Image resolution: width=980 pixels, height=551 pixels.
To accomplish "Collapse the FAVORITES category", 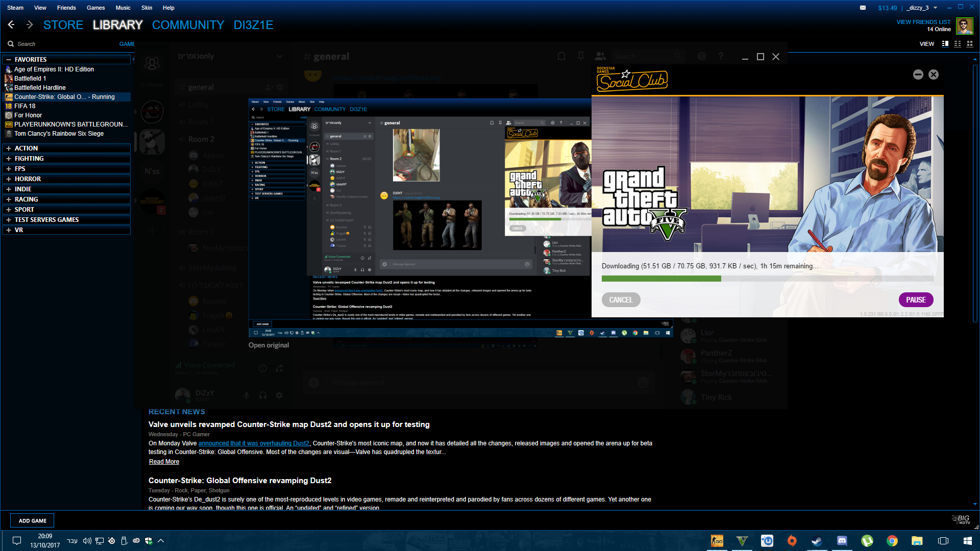I will point(9,60).
